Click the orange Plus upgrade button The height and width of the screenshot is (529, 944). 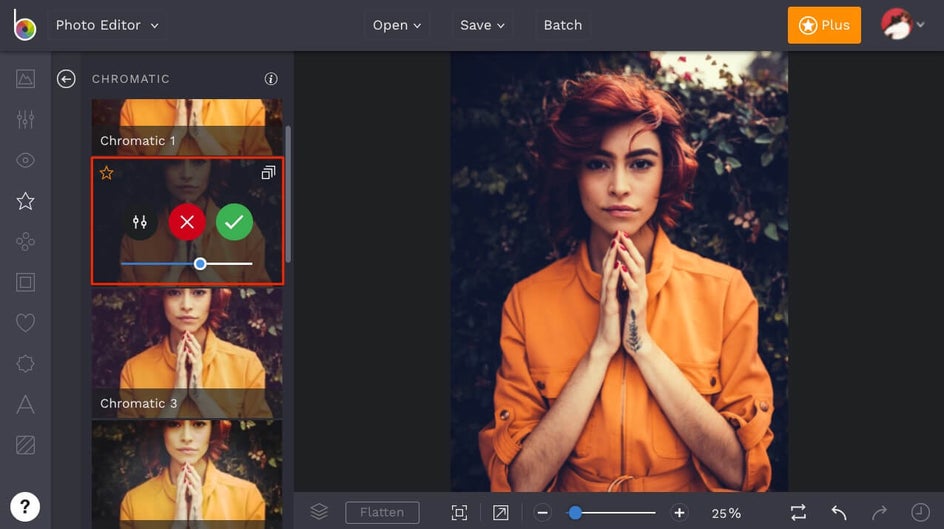tap(824, 25)
